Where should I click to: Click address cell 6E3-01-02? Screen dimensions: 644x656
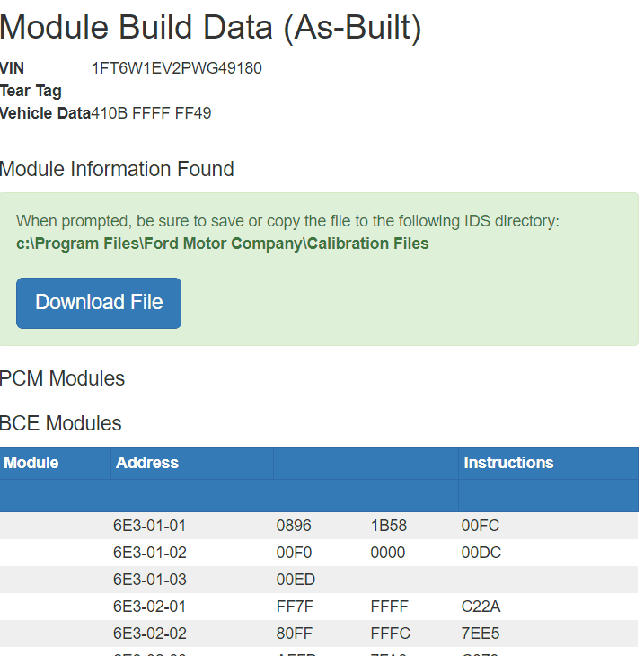(149, 553)
